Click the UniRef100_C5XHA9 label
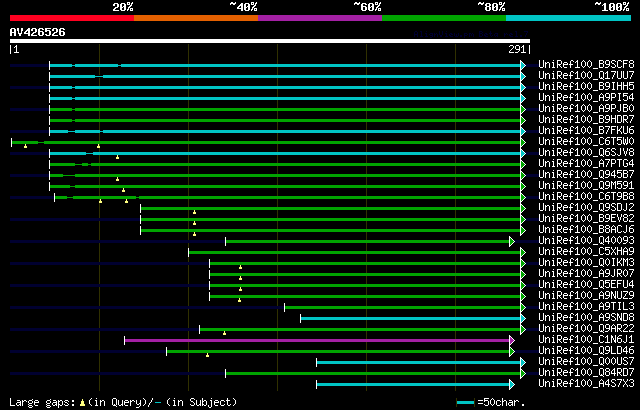 pyautogui.click(x=586, y=252)
